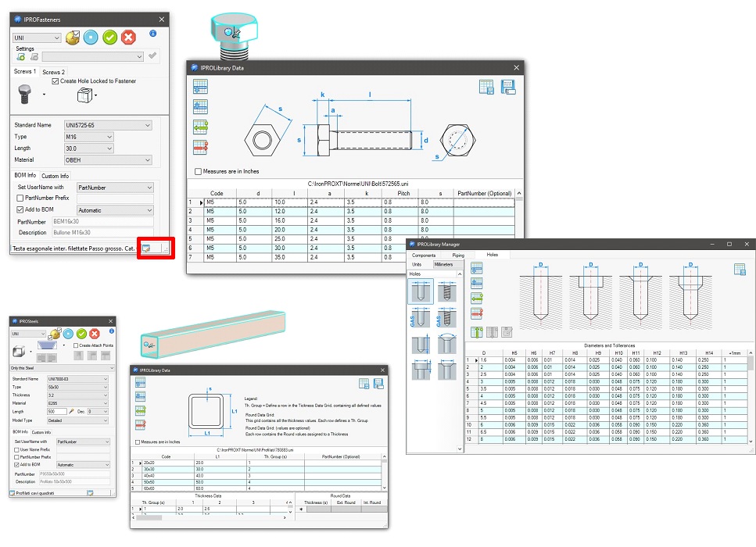
Task: Switch to the Screws 2 tab
Action: [x=53, y=73]
